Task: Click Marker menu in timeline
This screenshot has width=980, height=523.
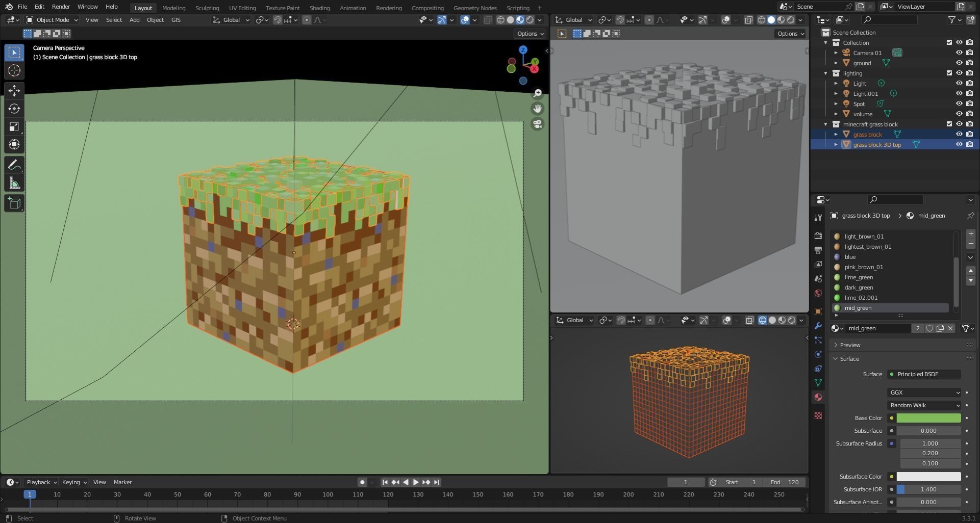Action: 122,482
